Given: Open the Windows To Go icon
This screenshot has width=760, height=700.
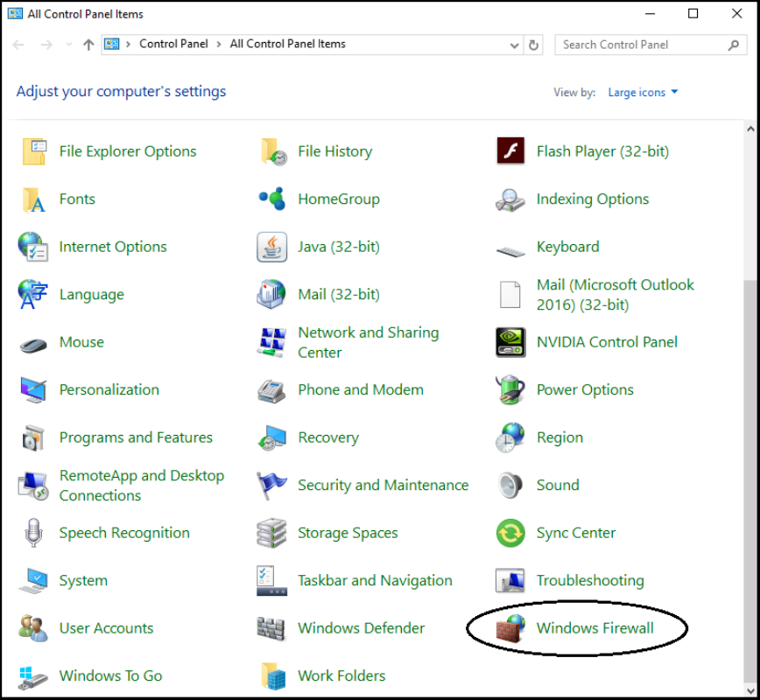Looking at the screenshot, I should coord(33,678).
